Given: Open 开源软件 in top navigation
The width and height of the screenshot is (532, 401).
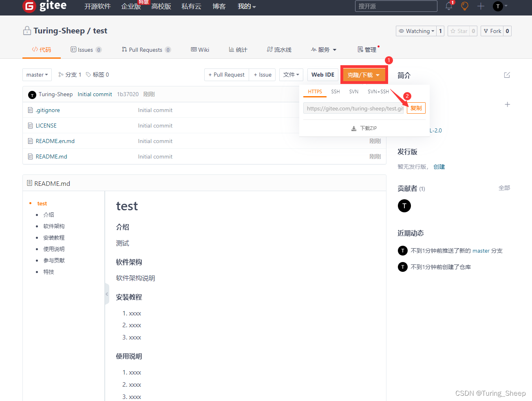Looking at the screenshot, I should 97,7.
